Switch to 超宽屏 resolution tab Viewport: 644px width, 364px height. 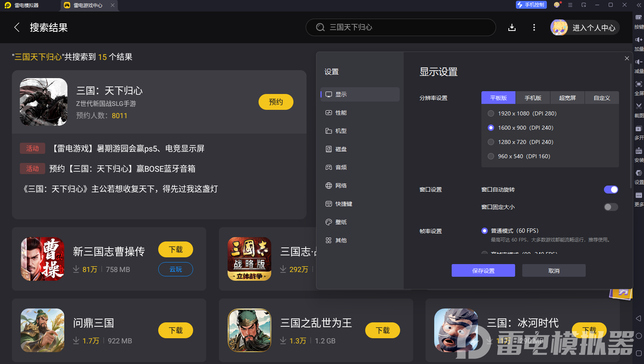click(567, 98)
